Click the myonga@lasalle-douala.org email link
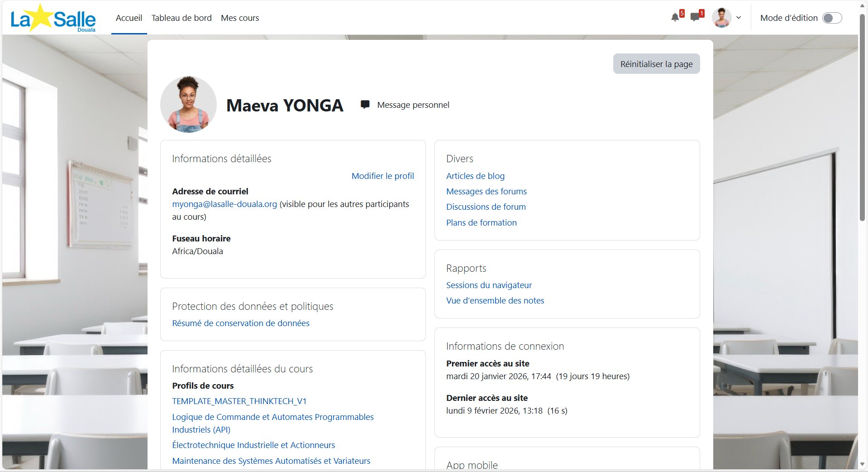 click(x=224, y=204)
